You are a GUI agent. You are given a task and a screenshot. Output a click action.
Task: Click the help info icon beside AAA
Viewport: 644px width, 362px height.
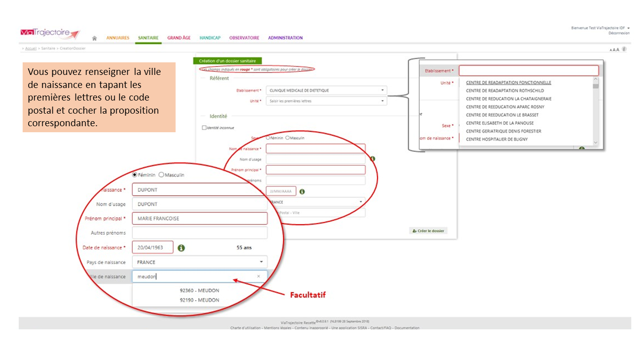(x=624, y=49)
